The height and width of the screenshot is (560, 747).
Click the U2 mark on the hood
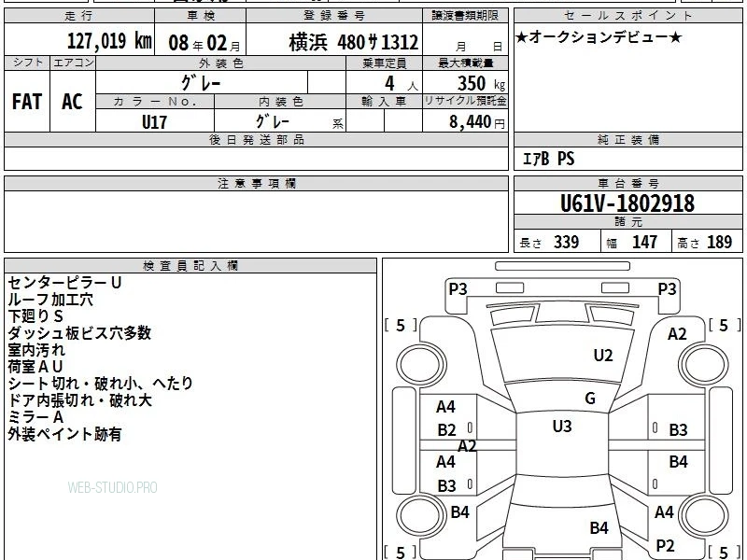(x=603, y=356)
